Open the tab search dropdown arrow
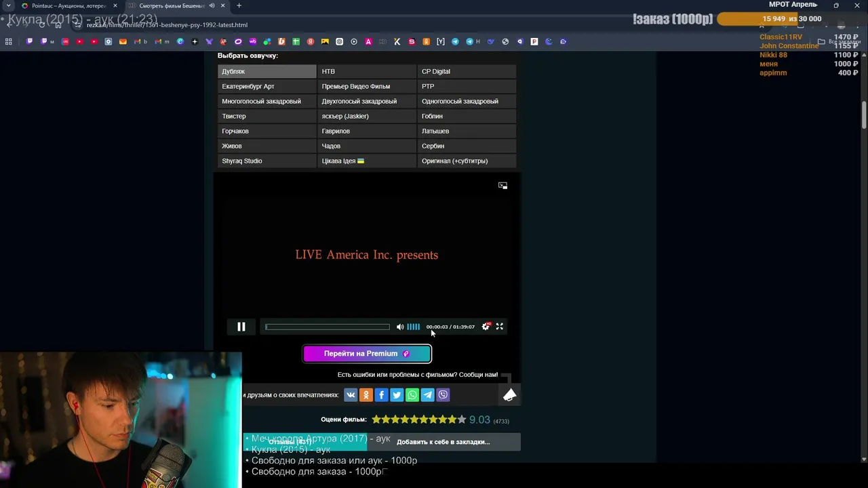 click(x=8, y=5)
